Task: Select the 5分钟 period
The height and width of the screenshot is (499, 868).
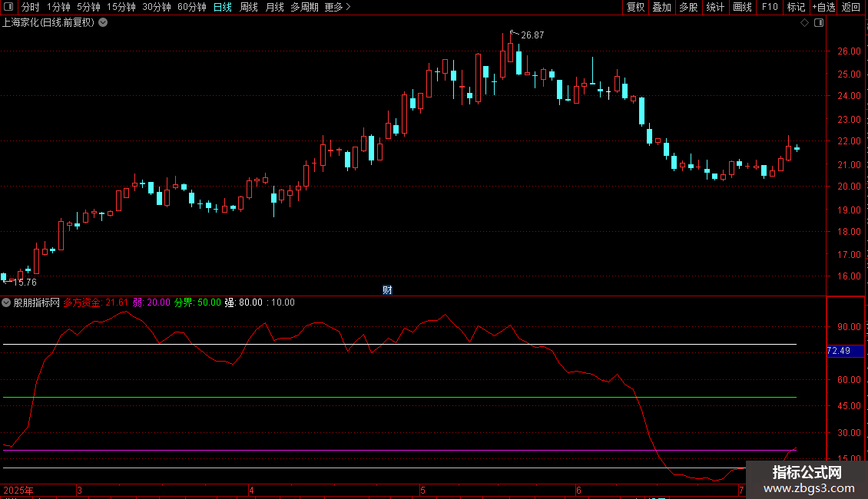Action: pyautogui.click(x=88, y=7)
